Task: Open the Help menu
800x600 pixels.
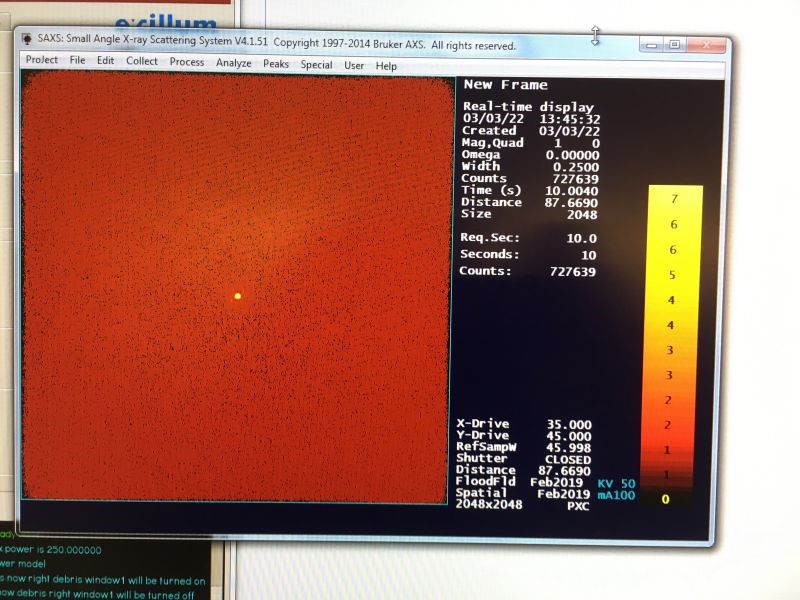Action: [x=386, y=66]
